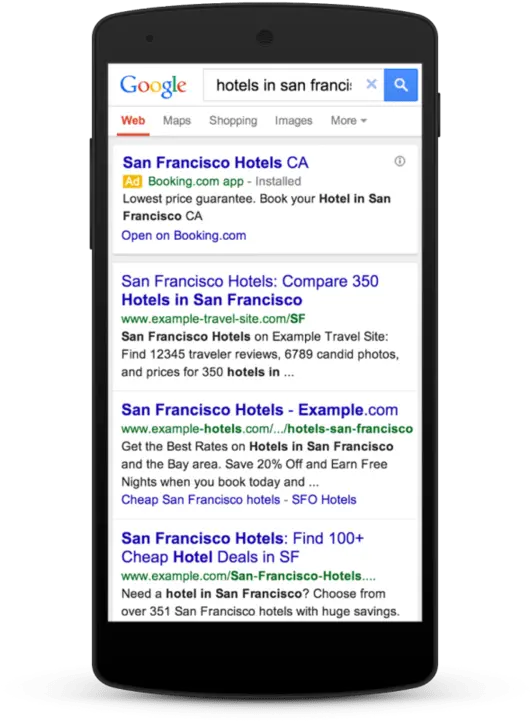Clear the search query with the X icon

[371, 84]
